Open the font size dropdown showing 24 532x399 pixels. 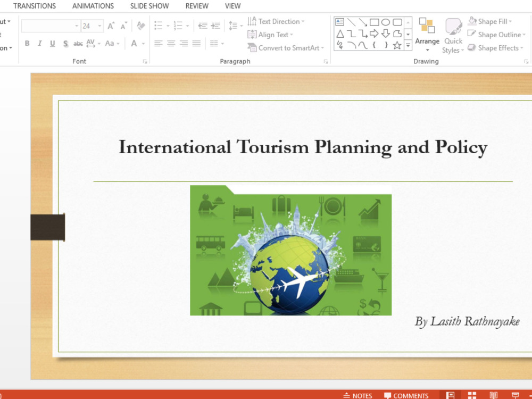click(x=99, y=26)
